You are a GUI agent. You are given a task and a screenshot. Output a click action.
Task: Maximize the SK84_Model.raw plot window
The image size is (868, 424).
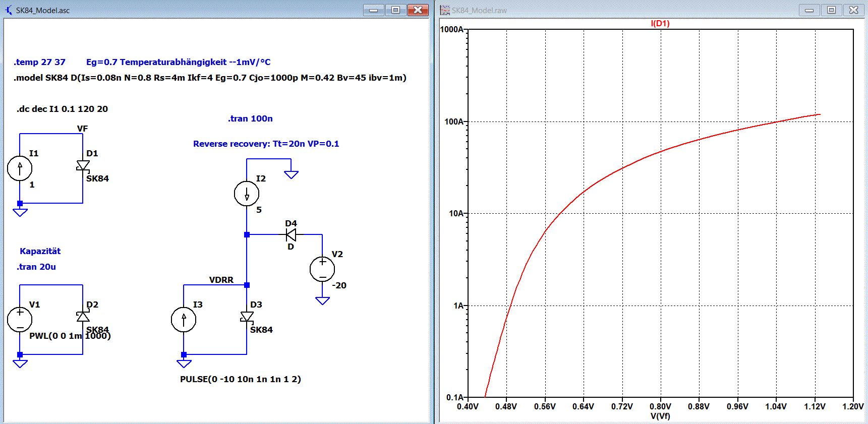(x=831, y=10)
